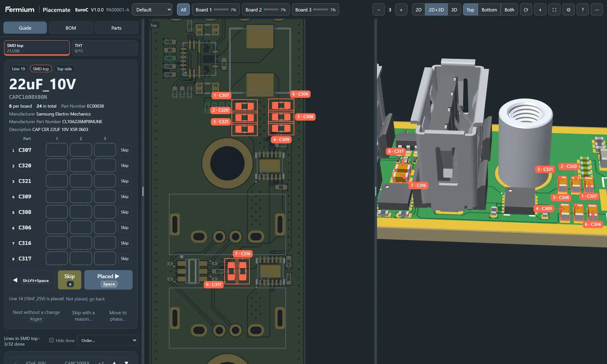Switch view to 2D only
Viewport: 607px width, 364px height.
click(418, 10)
